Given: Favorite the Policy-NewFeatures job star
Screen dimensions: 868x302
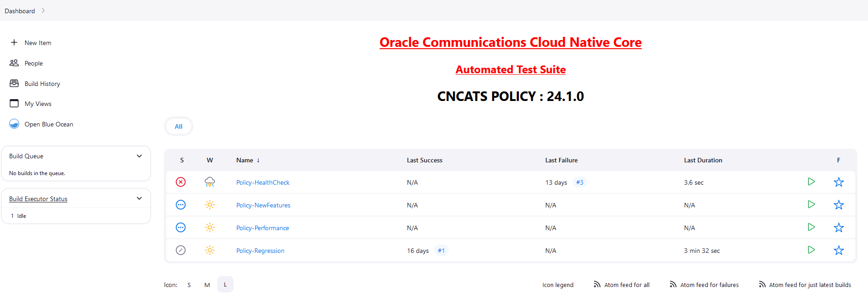Looking at the screenshot, I should coord(839,205).
